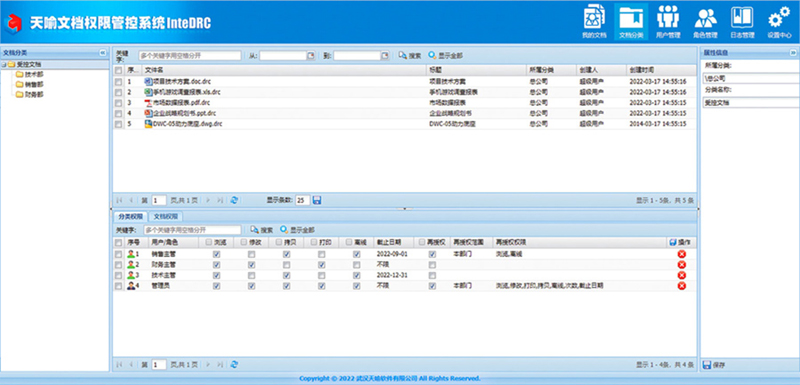Select 受控文档 root folder
Viewport: 800px width, 385px height.
[x=24, y=65]
